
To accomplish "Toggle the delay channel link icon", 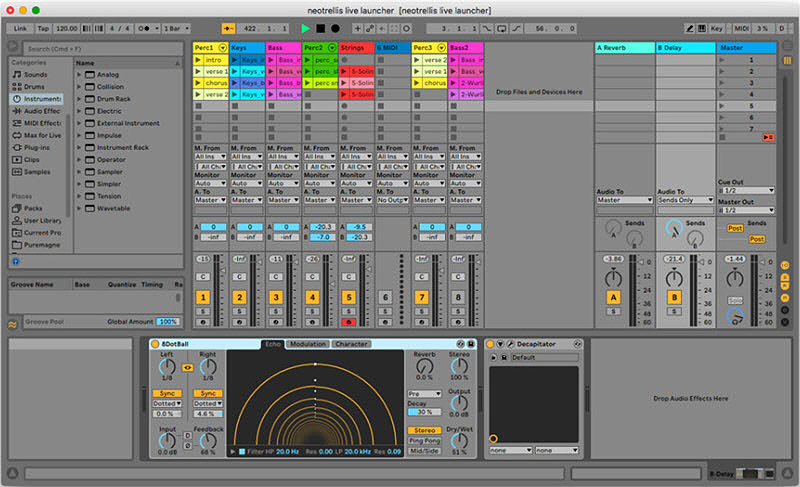I will coord(188,369).
